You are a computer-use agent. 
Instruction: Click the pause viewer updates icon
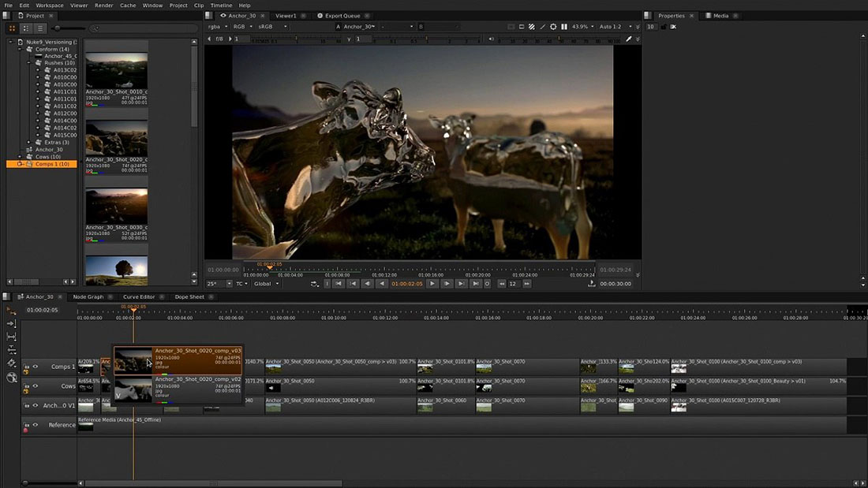(563, 26)
